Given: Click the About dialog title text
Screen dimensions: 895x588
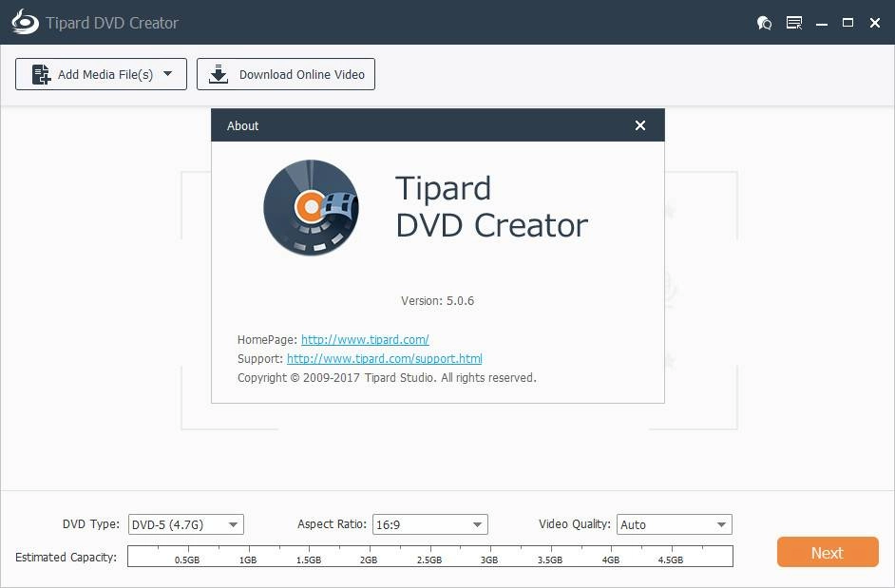Looking at the screenshot, I should click(242, 125).
